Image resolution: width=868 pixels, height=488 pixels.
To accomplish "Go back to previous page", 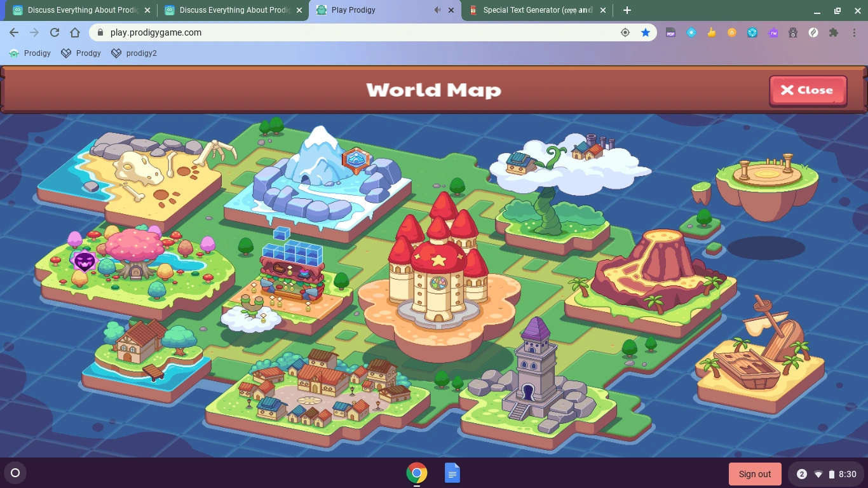I will pyautogui.click(x=14, y=32).
